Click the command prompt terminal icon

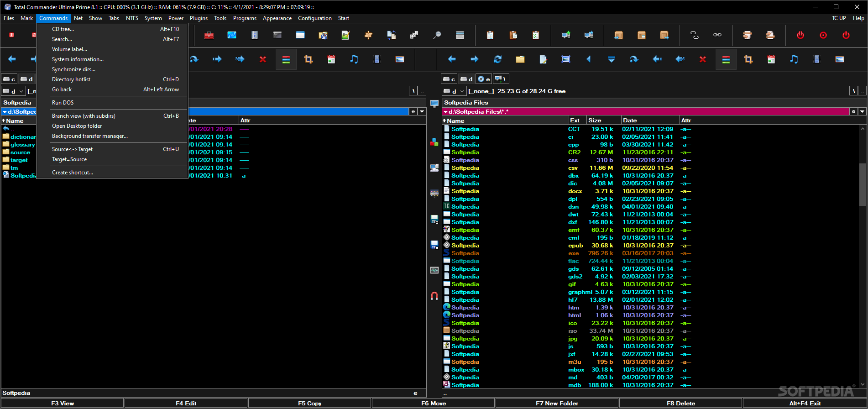pos(277,35)
